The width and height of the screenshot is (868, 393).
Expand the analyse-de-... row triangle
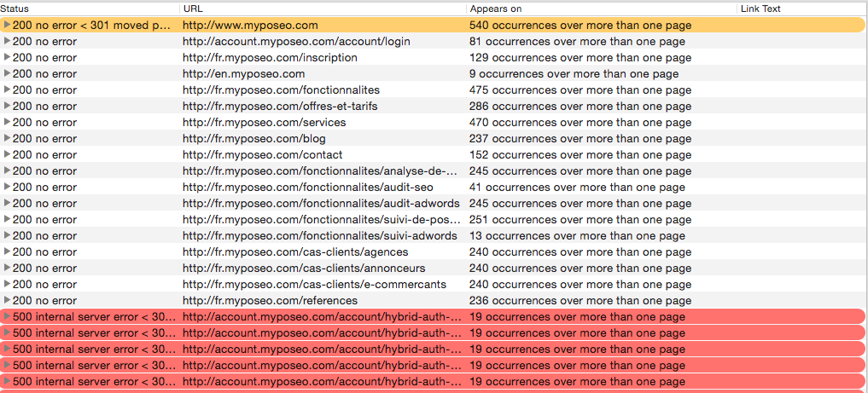coord(7,170)
